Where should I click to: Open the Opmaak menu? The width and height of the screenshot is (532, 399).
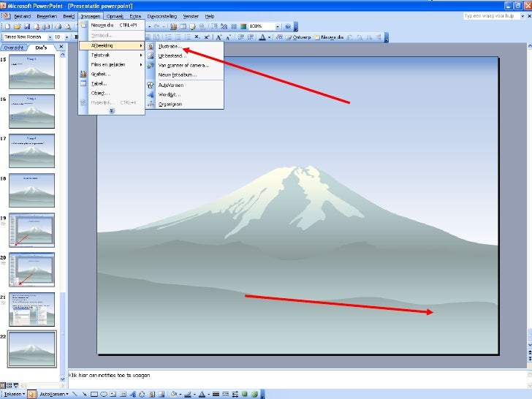click(x=115, y=16)
